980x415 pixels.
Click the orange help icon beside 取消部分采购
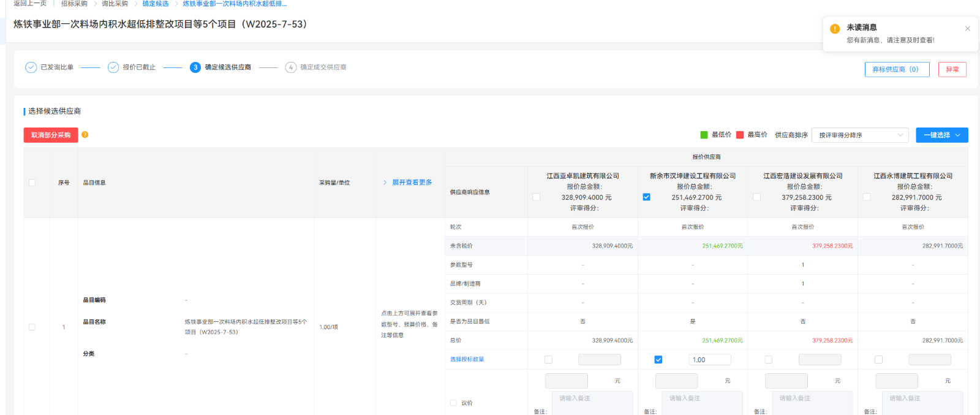[x=85, y=135]
